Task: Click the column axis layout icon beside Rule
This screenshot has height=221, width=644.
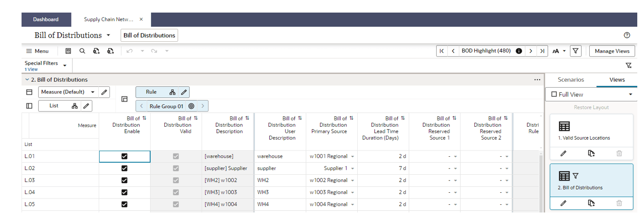Action: point(125,99)
